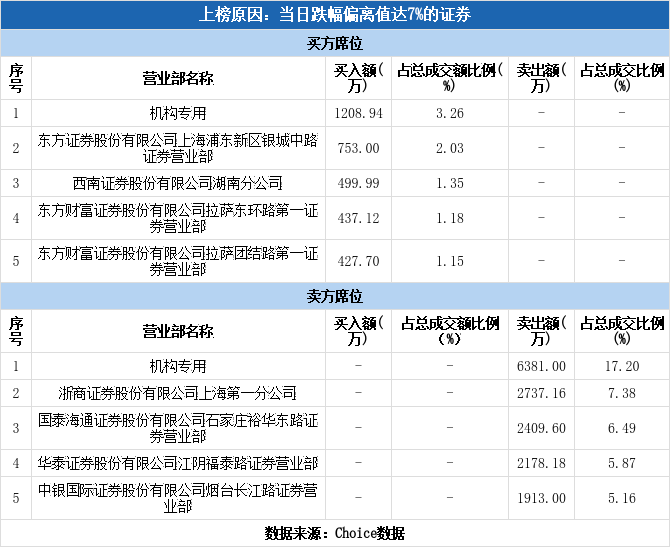Click sell amount 1913.00
670x547 pixels.
[x=541, y=498]
